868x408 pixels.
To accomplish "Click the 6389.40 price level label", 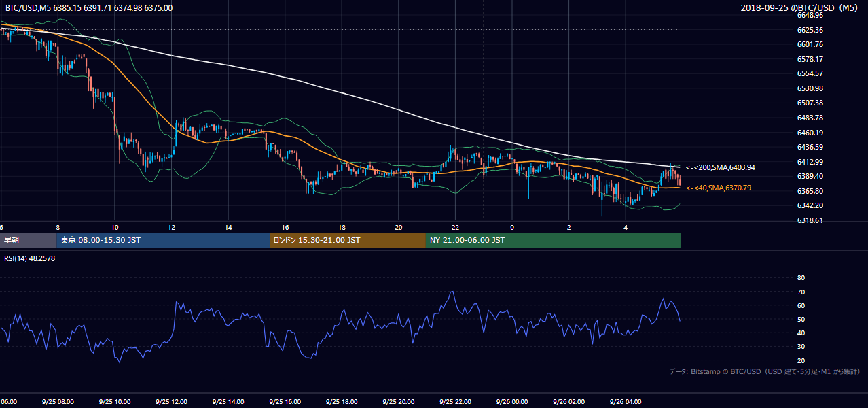I will coord(810,176).
